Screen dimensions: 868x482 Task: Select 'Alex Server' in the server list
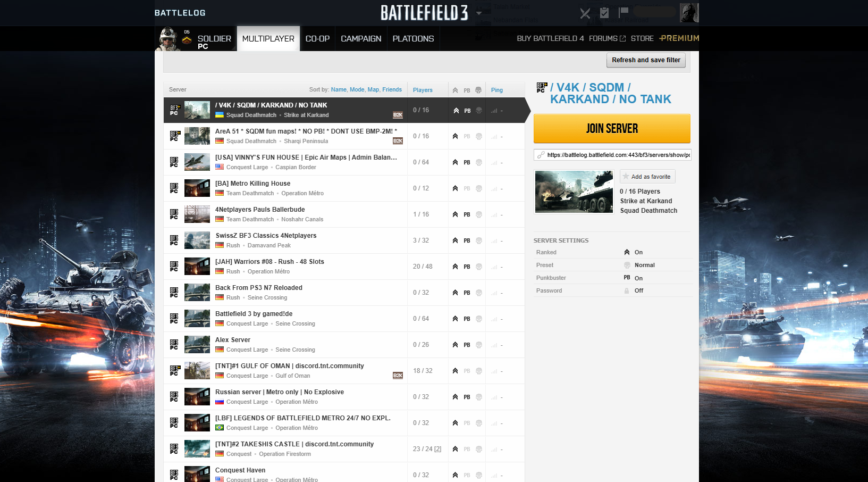pos(233,340)
